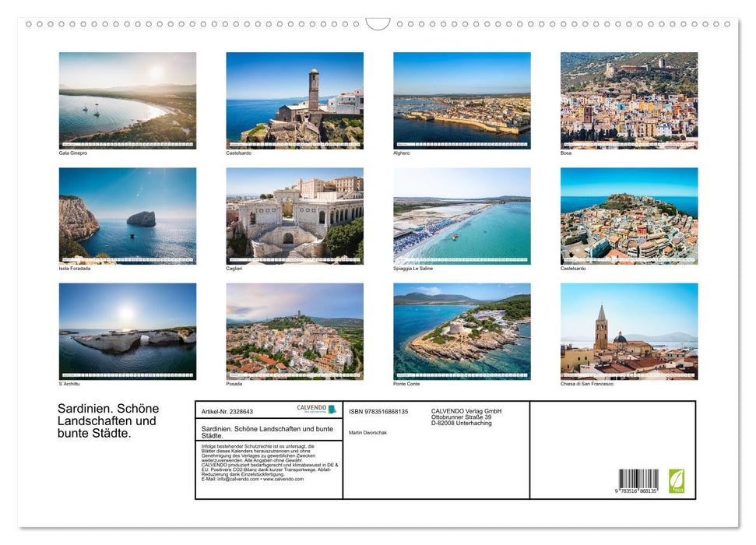
Task: Open the Posada hill town photo
Action: click(294, 332)
